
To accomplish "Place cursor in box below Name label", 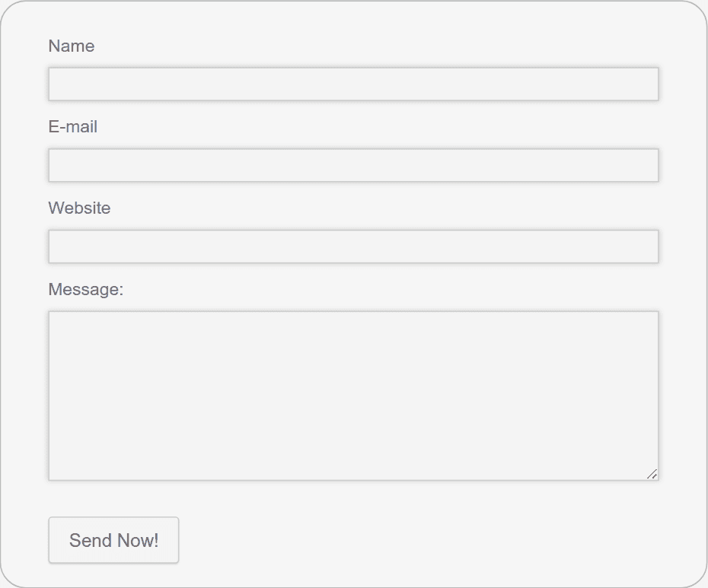I will (x=353, y=84).
